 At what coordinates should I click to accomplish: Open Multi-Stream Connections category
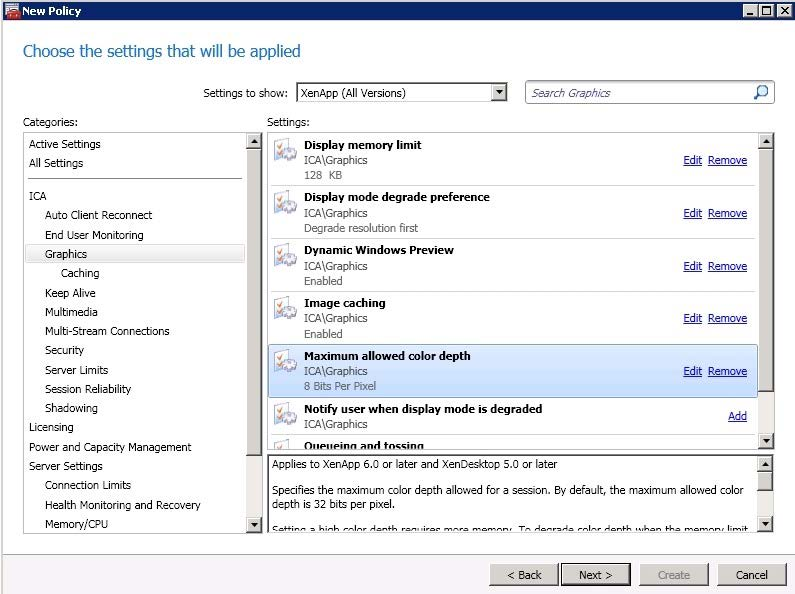[107, 331]
